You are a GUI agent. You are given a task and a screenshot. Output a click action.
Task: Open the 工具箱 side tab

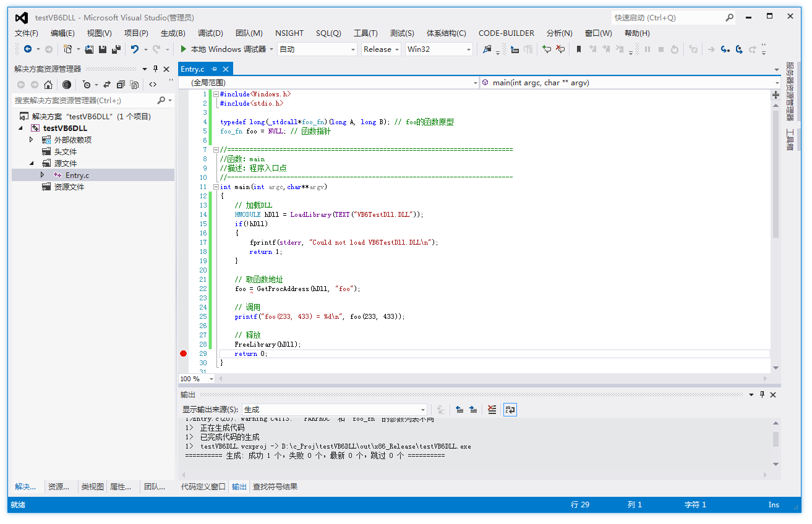pyautogui.click(x=789, y=140)
